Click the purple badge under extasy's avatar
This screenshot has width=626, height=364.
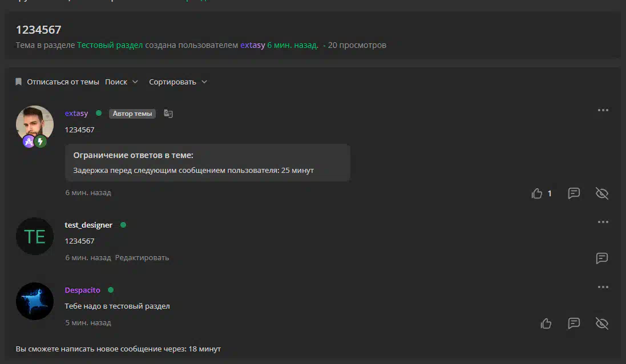[x=29, y=141]
